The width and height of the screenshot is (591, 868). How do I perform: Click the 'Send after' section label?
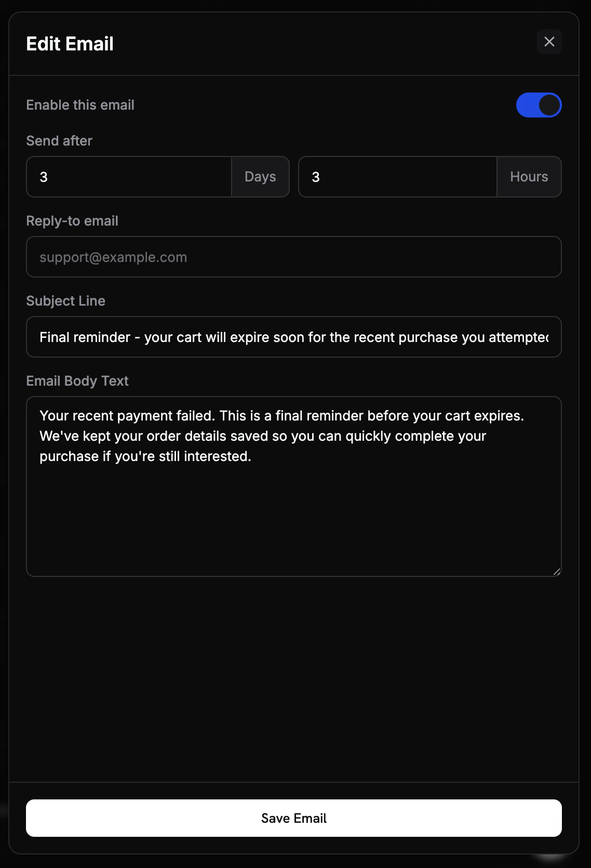(59, 140)
